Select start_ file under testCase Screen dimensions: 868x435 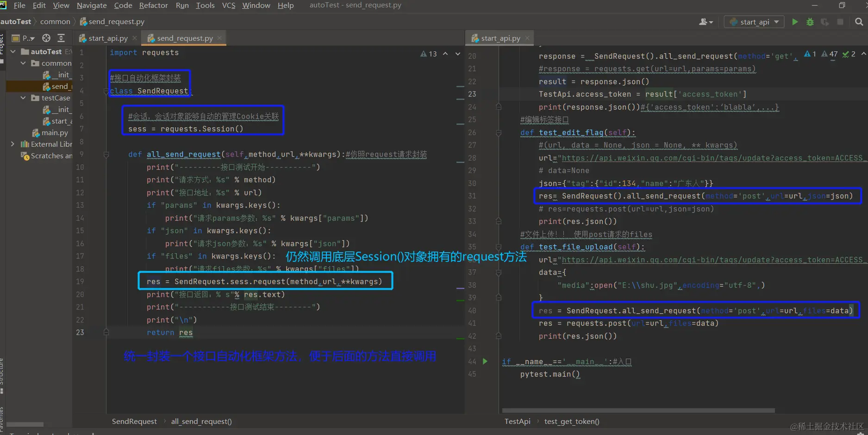(57, 121)
